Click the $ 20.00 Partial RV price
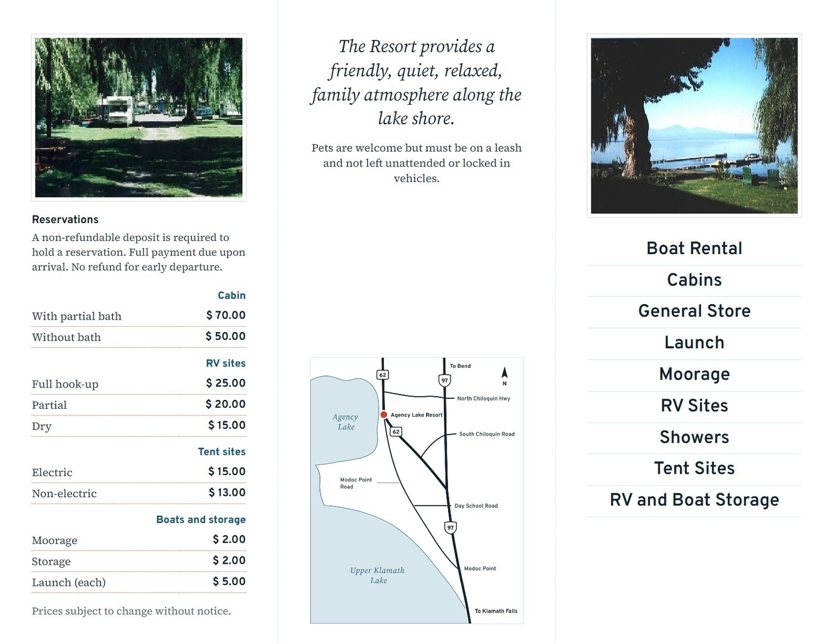 pyautogui.click(x=226, y=404)
